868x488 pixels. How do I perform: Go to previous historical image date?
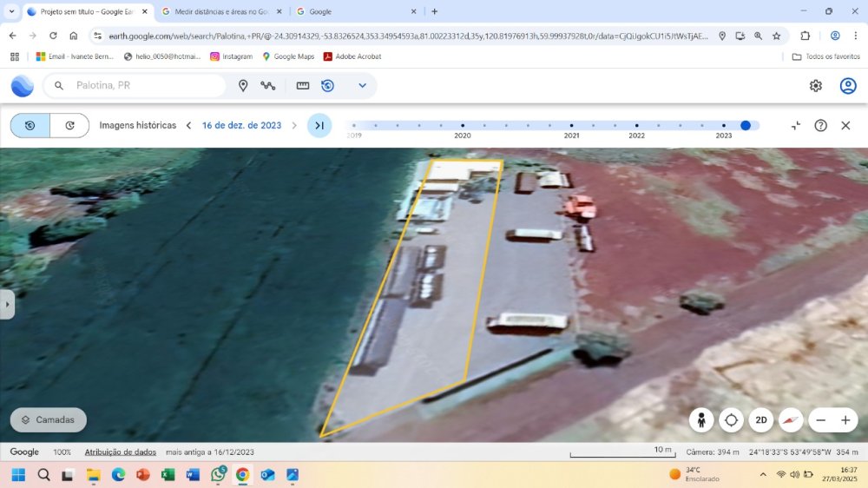tap(188, 125)
